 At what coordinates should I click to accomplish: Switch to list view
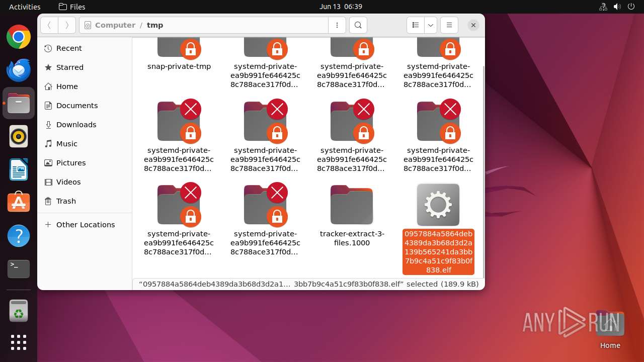(x=415, y=25)
